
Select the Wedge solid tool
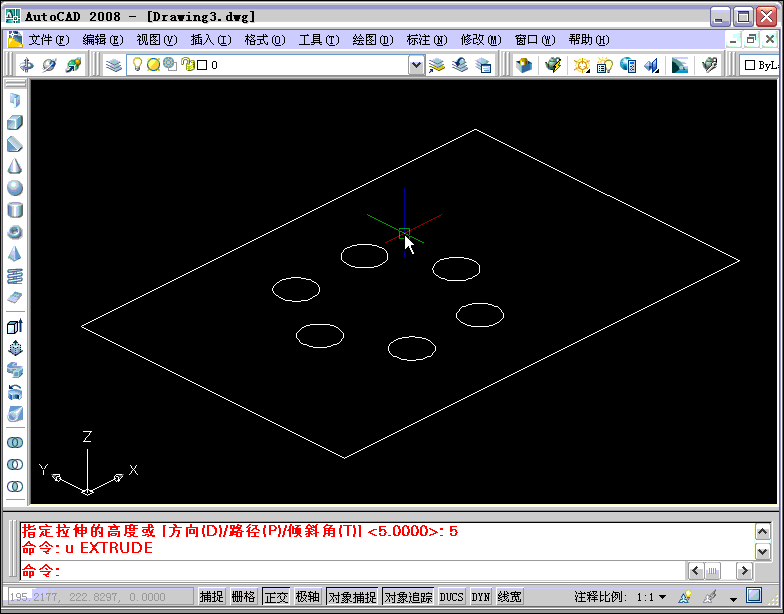tap(15, 144)
